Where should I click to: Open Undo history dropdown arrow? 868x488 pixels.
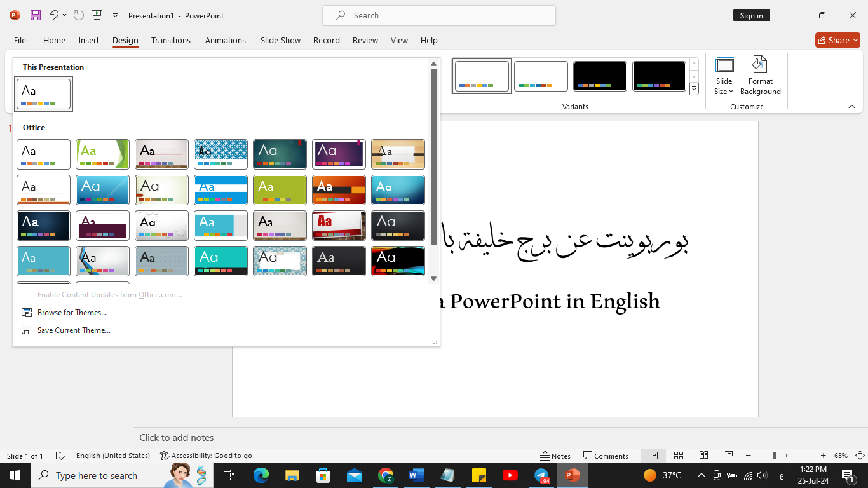[x=64, y=15]
